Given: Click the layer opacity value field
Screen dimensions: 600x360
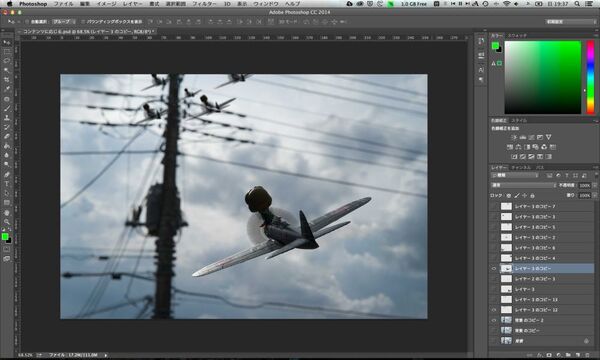Looking at the screenshot, I should 584,185.
